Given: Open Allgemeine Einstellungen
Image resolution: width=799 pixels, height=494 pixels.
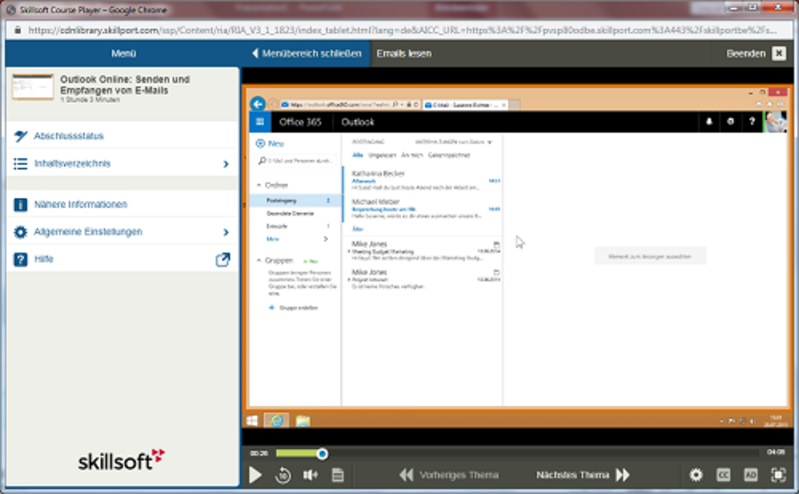Looking at the screenshot, I should click(122, 232).
